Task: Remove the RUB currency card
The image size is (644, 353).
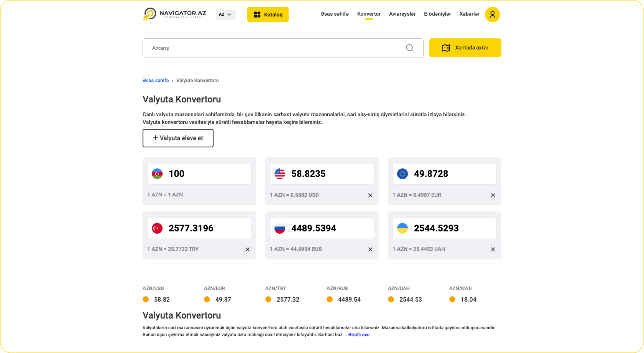Action: point(370,250)
